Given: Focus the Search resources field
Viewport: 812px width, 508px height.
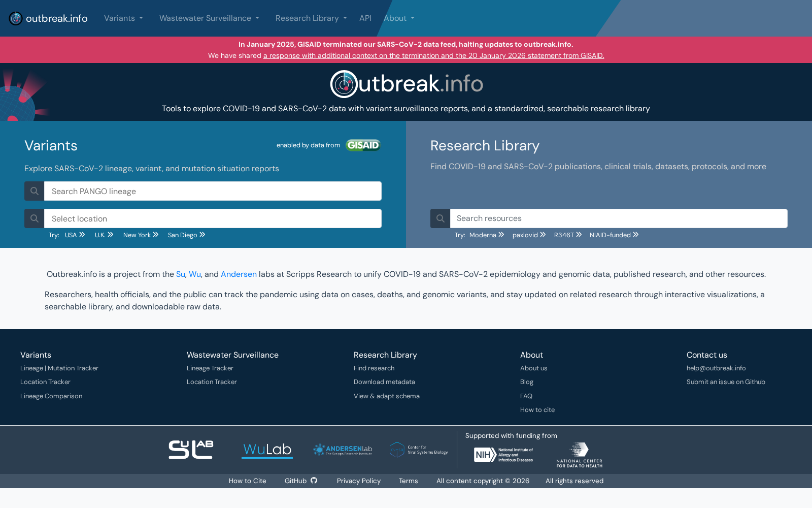Looking at the screenshot, I should point(619,218).
